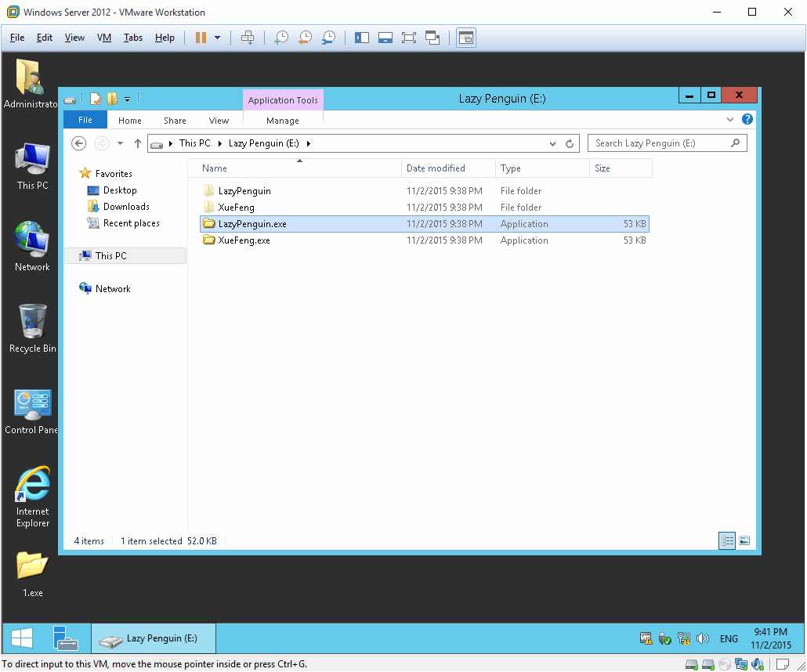
Task: Open the VM menu
Action: (x=104, y=38)
